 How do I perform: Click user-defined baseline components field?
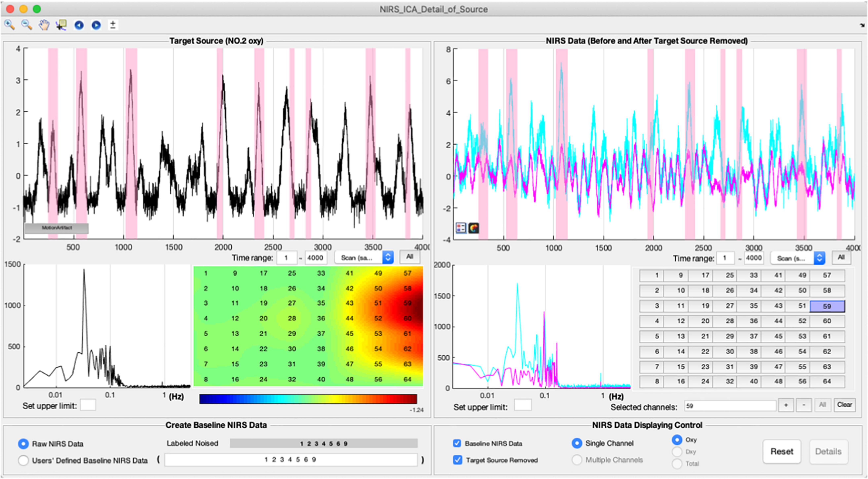pos(291,460)
